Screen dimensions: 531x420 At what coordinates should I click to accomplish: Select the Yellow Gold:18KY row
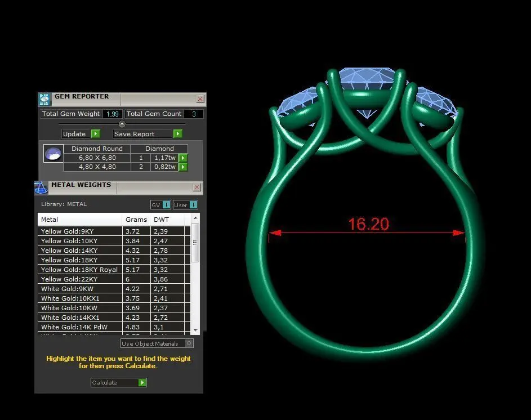click(x=114, y=260)
